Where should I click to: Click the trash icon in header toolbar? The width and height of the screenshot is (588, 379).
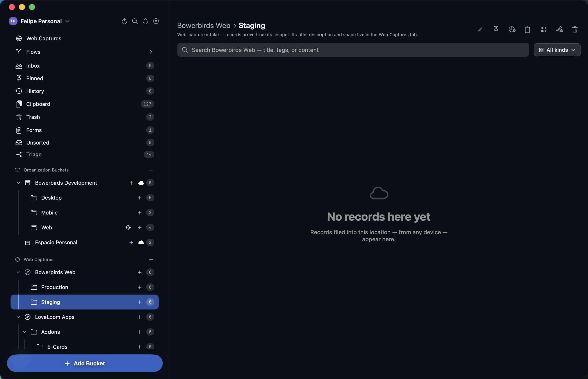(x=575, y=30)
